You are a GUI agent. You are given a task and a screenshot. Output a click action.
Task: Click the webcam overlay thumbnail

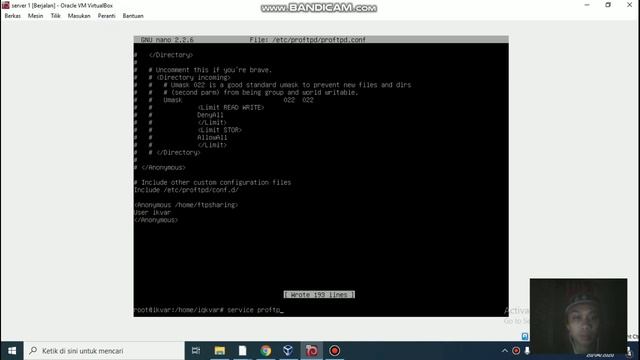[x=578, y=316]
